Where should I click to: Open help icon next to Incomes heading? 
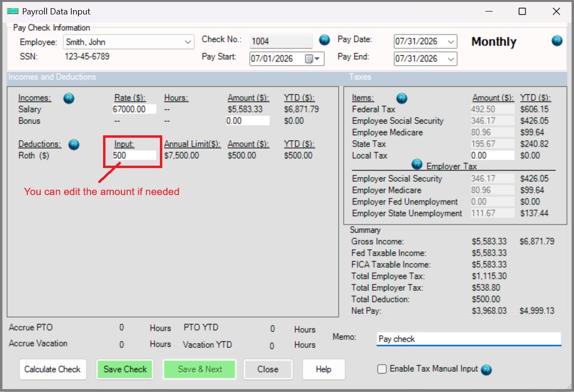click(69, 98)
